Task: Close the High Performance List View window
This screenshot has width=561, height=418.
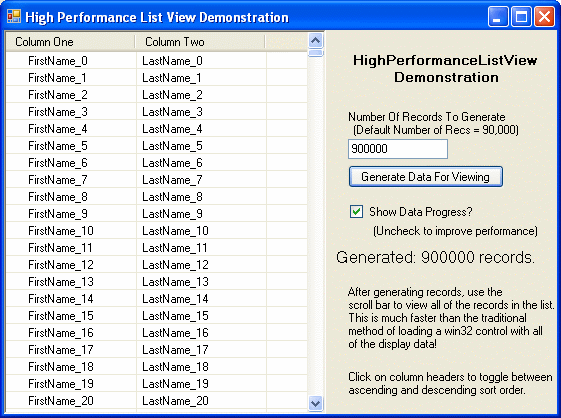Action: point(544,16)
